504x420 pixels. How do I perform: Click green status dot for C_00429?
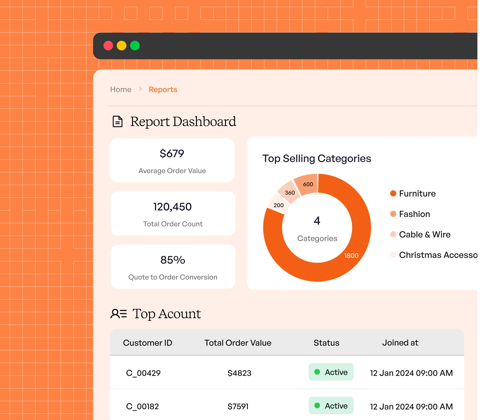317,372
